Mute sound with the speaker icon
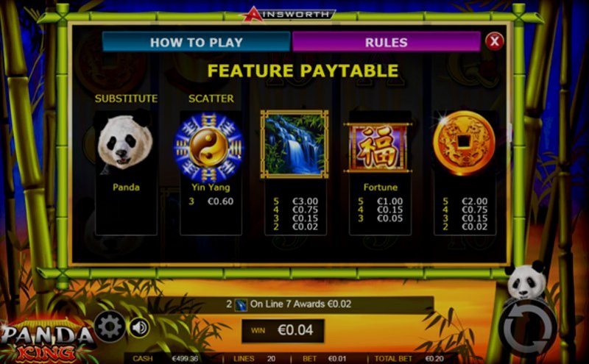Screen dimensions: 589x364 click(x=140, y=328)
